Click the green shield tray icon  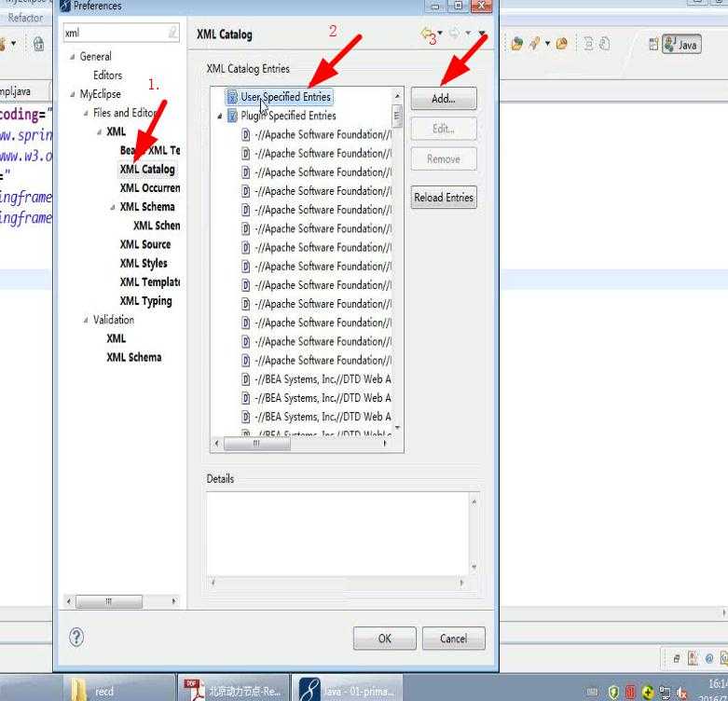(x=613, y=693)
